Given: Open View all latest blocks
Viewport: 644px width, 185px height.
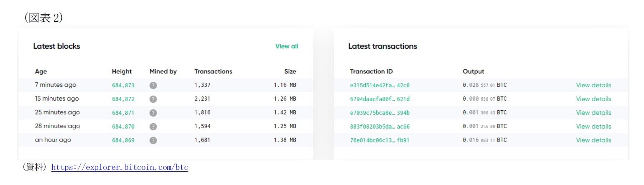Looking at the screenshot, I should (x=287, y=46).
